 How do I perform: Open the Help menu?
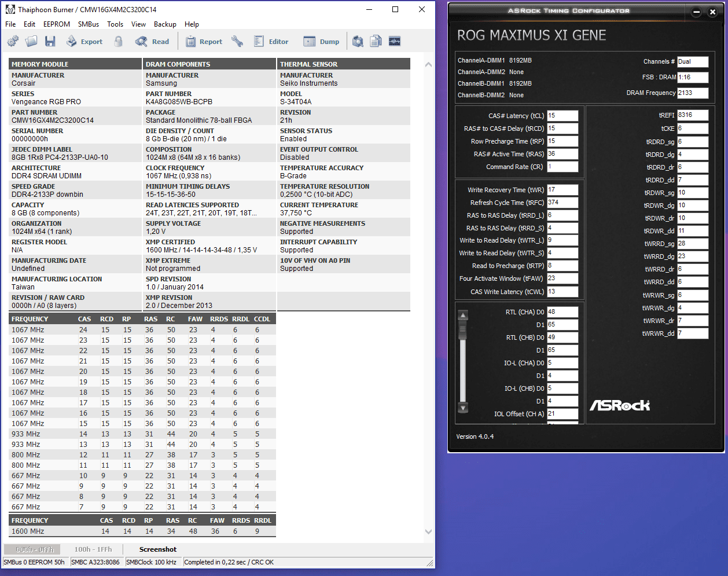coord(192,24)
